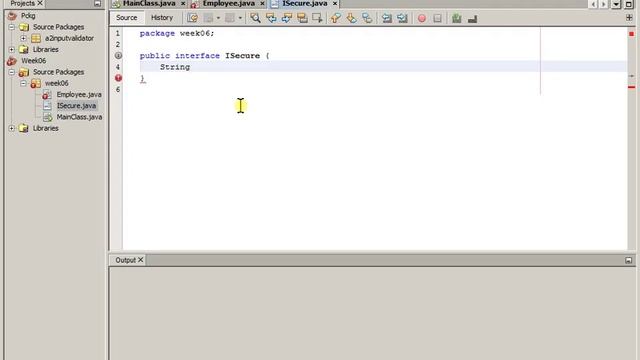The height and width of the screenshot is (360, 640).
Task: Expand Libraries under Pckg project
Action: click(x=12, y=49)
